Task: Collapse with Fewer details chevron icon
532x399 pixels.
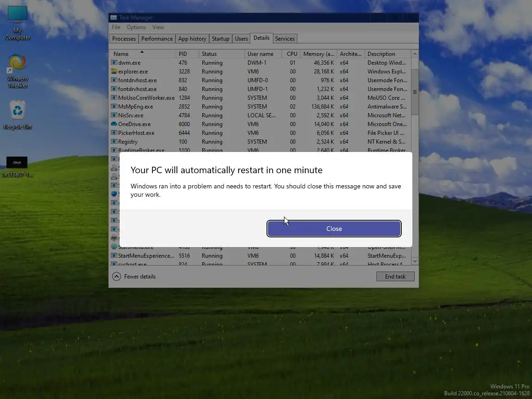Action: click(x=116, y=277)
